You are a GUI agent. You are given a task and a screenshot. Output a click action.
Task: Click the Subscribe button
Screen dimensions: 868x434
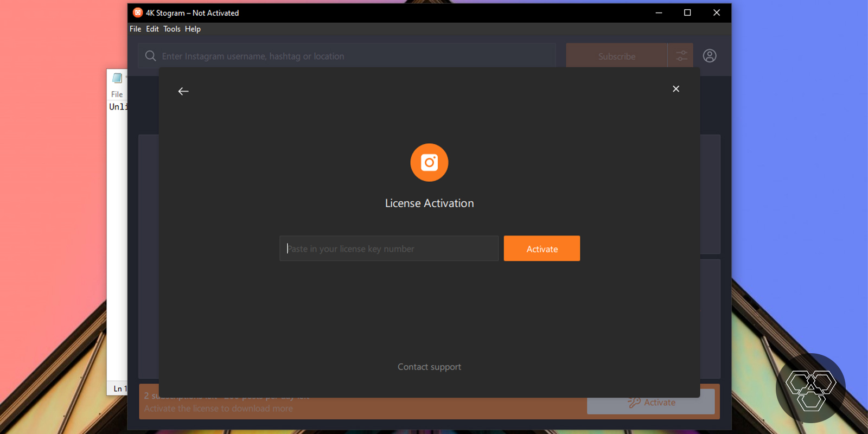click(617, 56)
